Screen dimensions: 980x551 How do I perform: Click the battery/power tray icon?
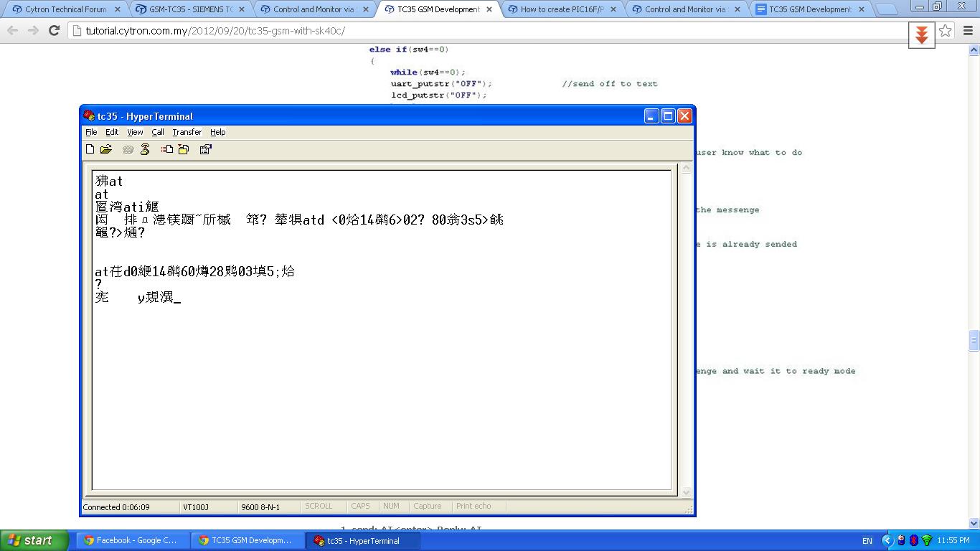click(901, 540)
